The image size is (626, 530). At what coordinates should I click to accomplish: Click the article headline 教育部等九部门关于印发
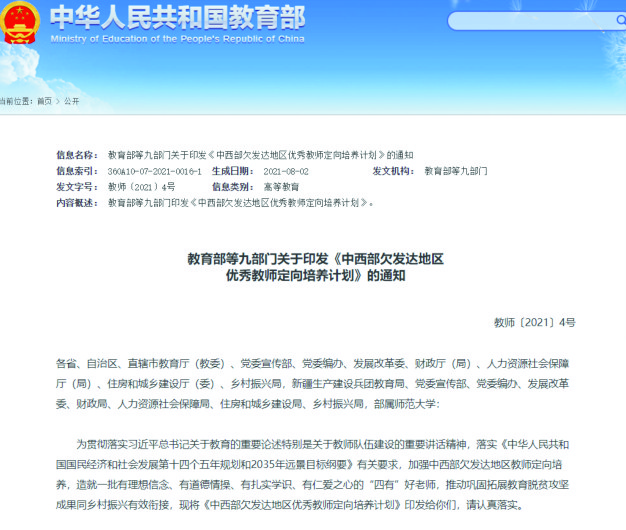(x=315, y=259)
